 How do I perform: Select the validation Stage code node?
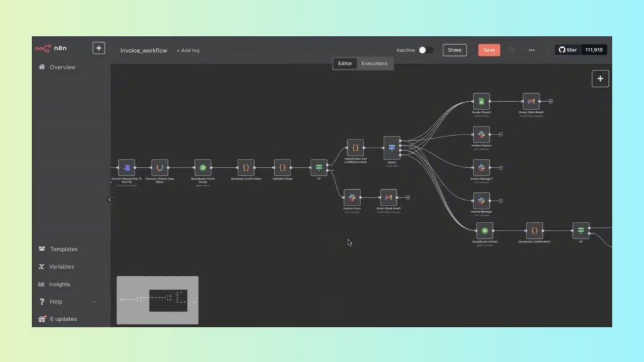(282, 168)
